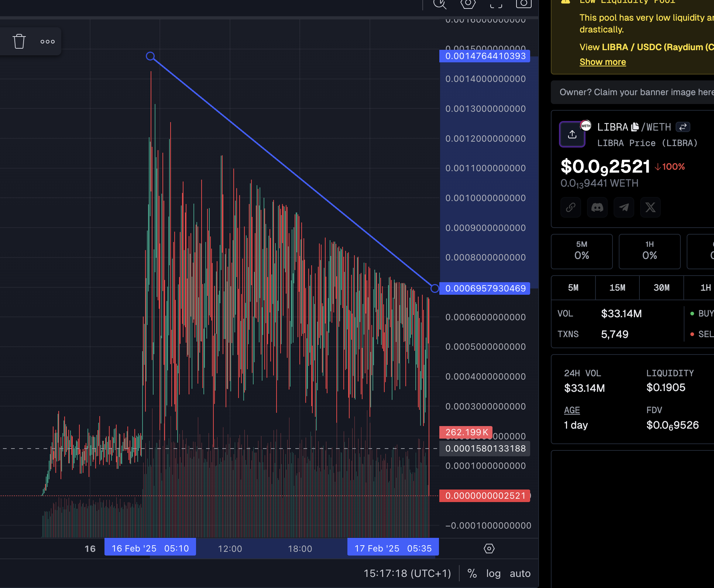Toggle auto scale on the chart
Image resolution: width=714 pixels, height=588 pixels.
tap(520, 573)
